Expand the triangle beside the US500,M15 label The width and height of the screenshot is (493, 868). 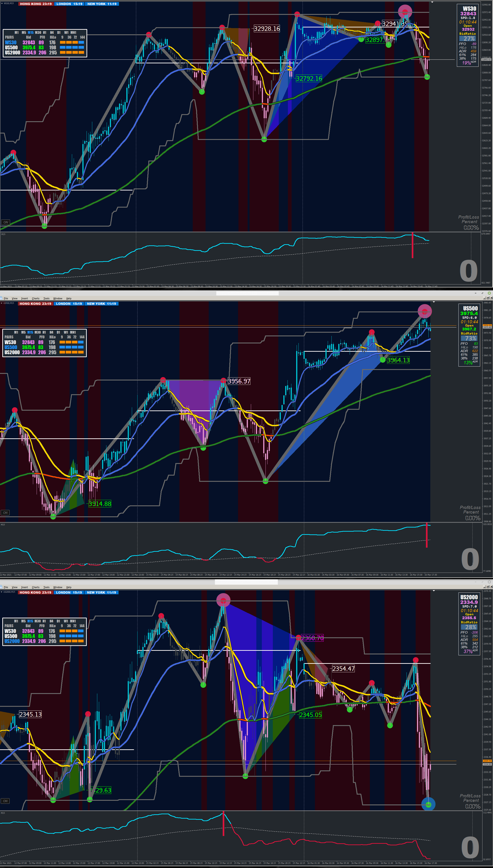pos(1,303)
